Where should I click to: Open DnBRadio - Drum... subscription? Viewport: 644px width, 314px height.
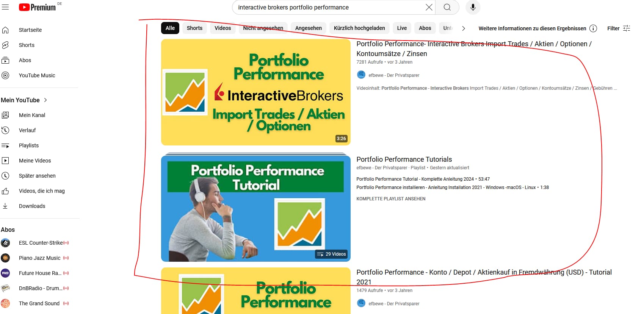[41, 288]
